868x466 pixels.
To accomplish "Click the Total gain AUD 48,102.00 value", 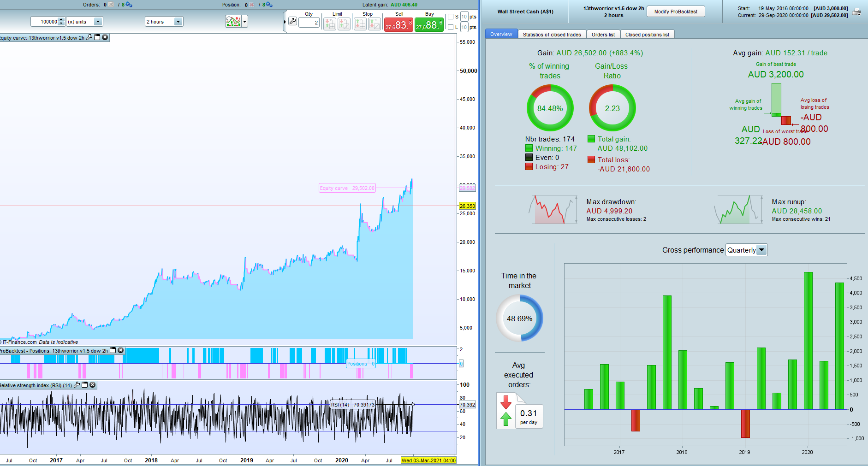I will 623,148.
